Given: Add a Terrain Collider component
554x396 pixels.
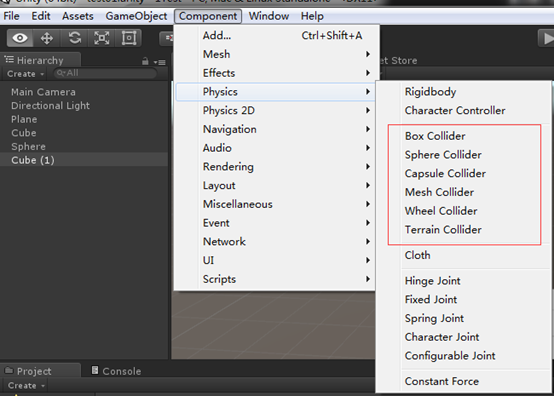Looking at the screenshot, I should (464, 230).
